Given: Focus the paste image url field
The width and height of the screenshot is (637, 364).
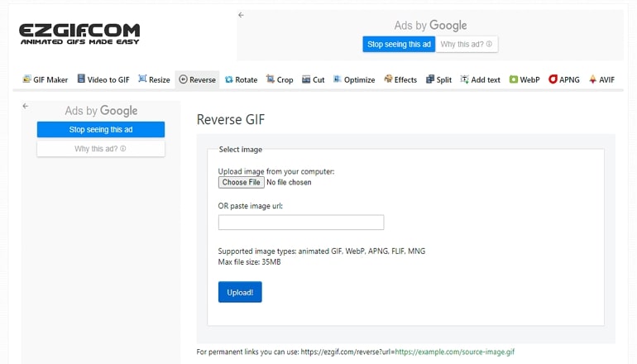Looking at the screenshot, I should pyautogui.click(x=301, y=223).
